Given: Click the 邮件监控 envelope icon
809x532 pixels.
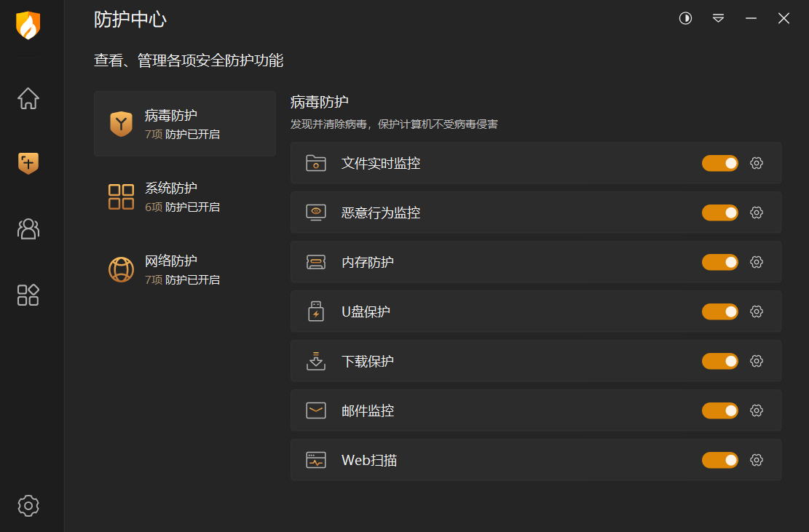Looking at the screenshot, I should coord(316,410).
